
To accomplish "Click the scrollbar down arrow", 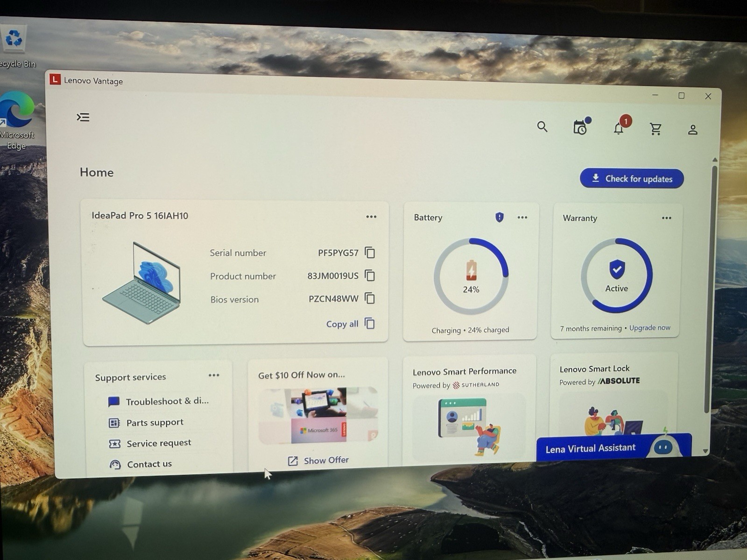I will (705, 451).
